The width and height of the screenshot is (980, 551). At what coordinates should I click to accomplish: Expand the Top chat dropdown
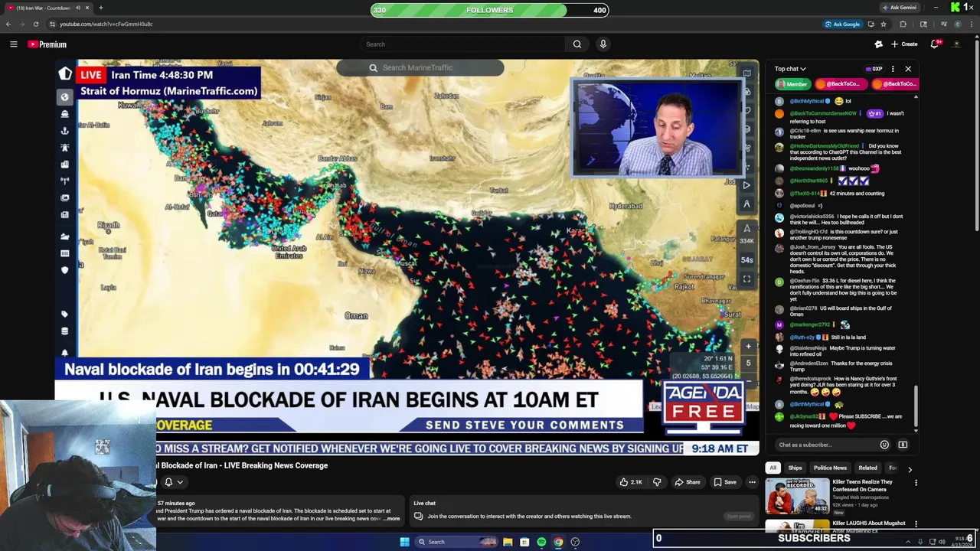point(789,69)
